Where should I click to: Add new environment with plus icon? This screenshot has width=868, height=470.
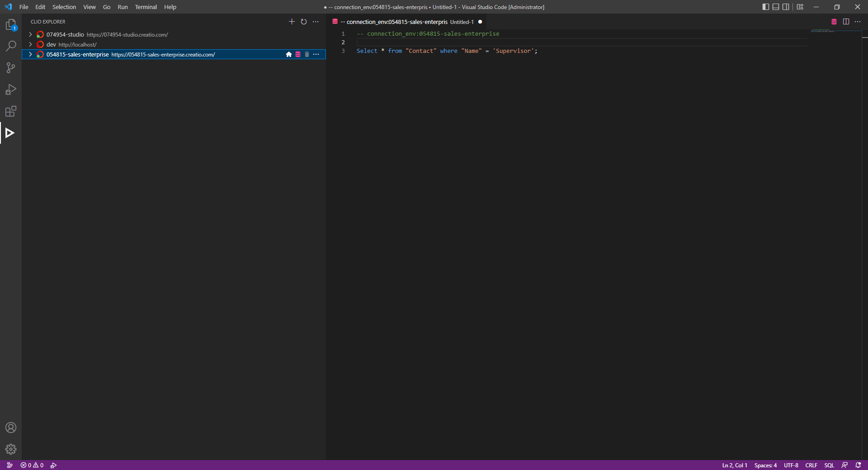click(292, 22)
